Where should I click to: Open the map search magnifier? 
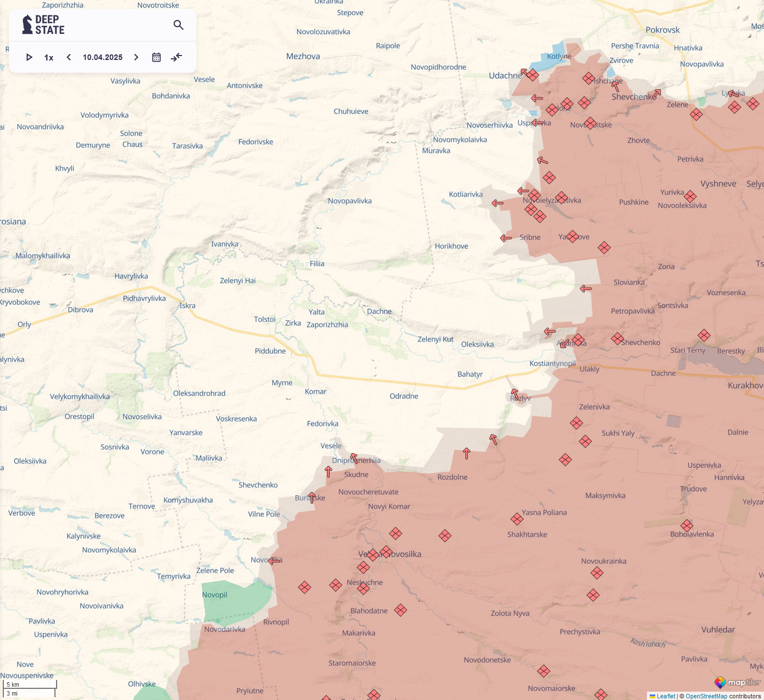(179, 25)
